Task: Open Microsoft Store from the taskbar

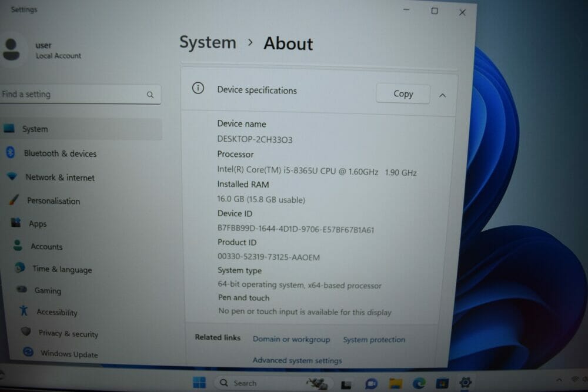Action: tap(442, 383)
